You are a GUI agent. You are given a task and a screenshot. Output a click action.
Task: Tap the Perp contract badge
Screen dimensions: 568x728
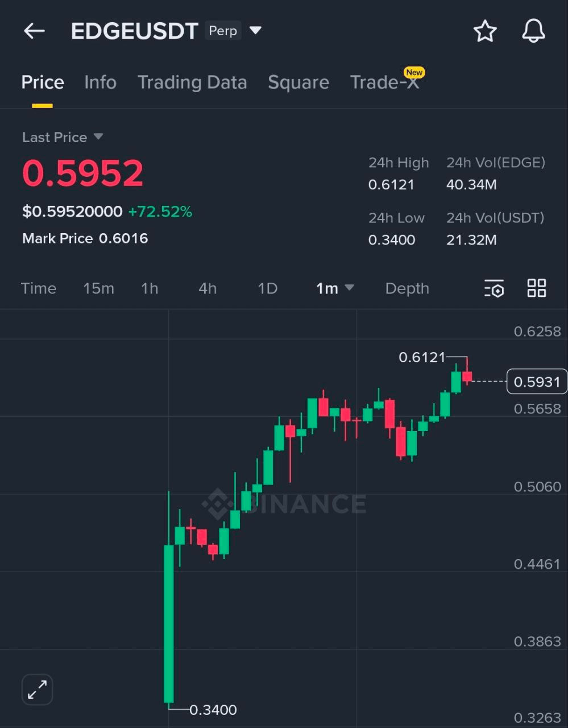[x=223, y=31]
